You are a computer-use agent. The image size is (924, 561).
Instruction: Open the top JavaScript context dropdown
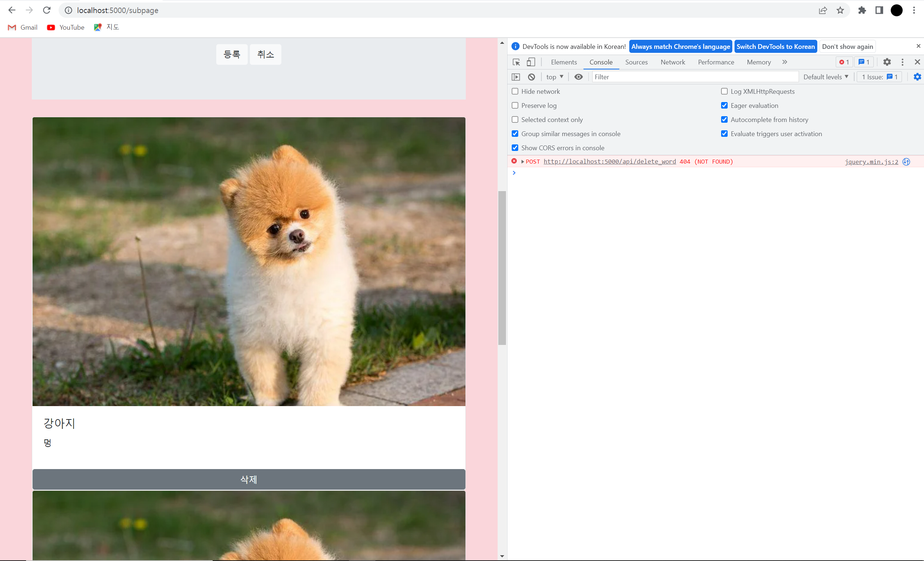coord(555,77)
